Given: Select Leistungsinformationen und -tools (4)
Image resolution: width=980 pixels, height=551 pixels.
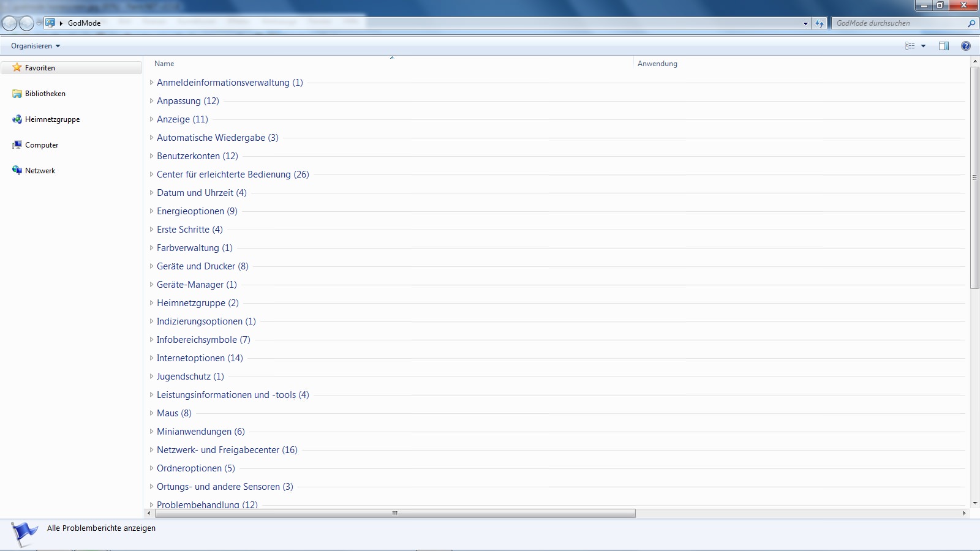Looking at the screenshot, I should tap(233, 395).
